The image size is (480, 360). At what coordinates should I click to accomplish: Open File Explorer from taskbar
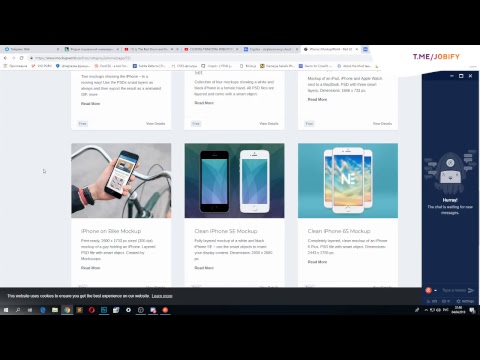coord(55,310)
